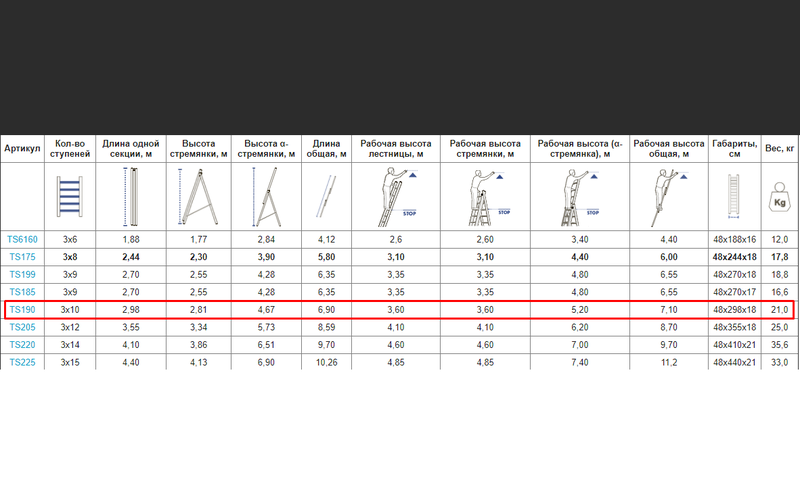This screenshot has width=800, height=504.
Task: Click the '2,6' working height cell
Action: [396, 239]
